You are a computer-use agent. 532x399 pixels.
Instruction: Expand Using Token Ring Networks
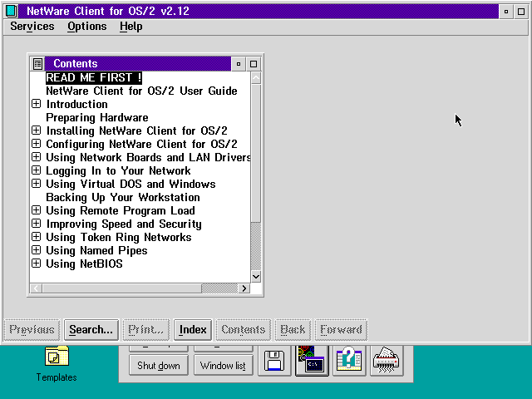click(36, 236)
